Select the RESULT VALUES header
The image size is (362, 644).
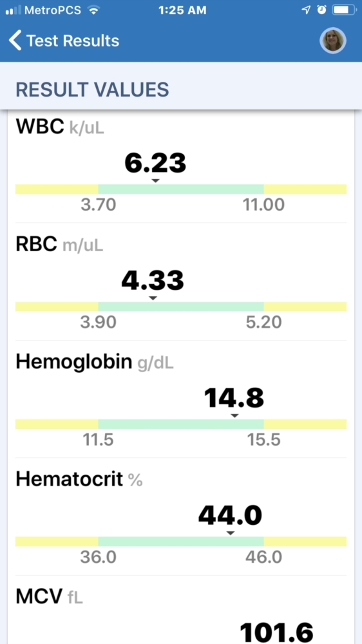[93, 90]
